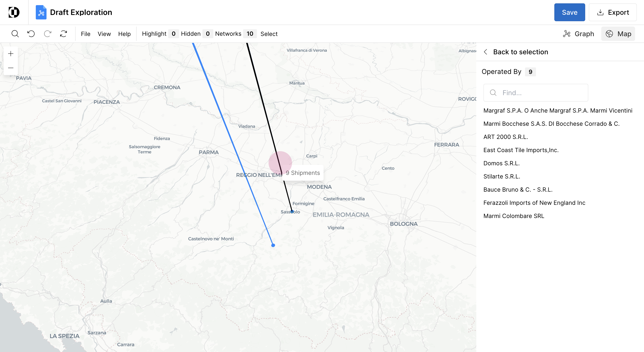Go back to selection via chevron
Viewport: 644px width, 352px height.
point(485,52)
